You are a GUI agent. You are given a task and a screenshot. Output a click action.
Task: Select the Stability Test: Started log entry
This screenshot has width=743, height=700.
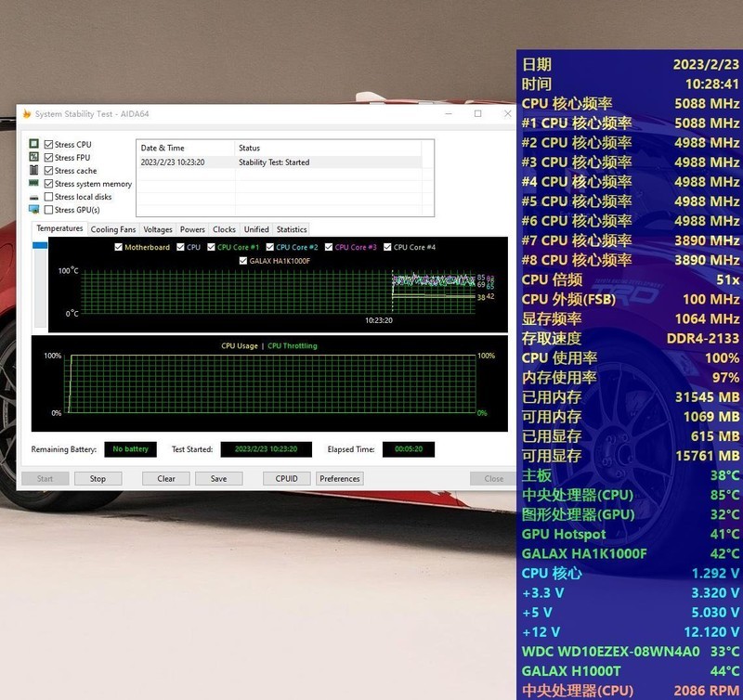[x=279, y=162]
